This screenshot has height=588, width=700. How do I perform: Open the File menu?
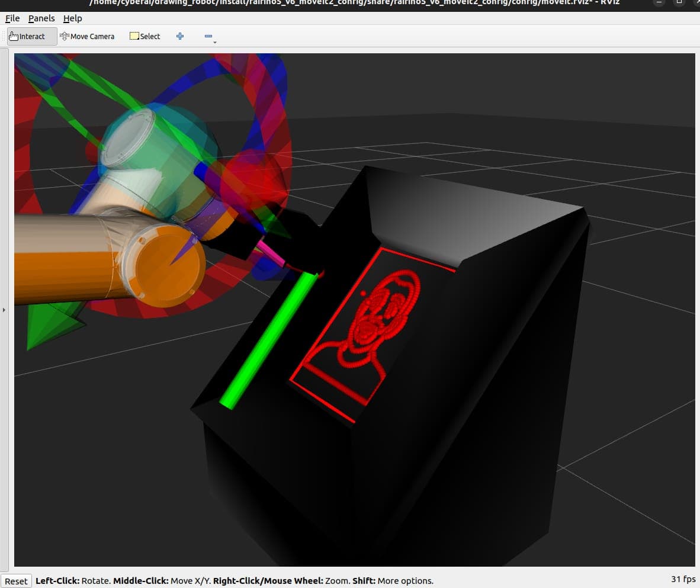click(x=12, y=18)
